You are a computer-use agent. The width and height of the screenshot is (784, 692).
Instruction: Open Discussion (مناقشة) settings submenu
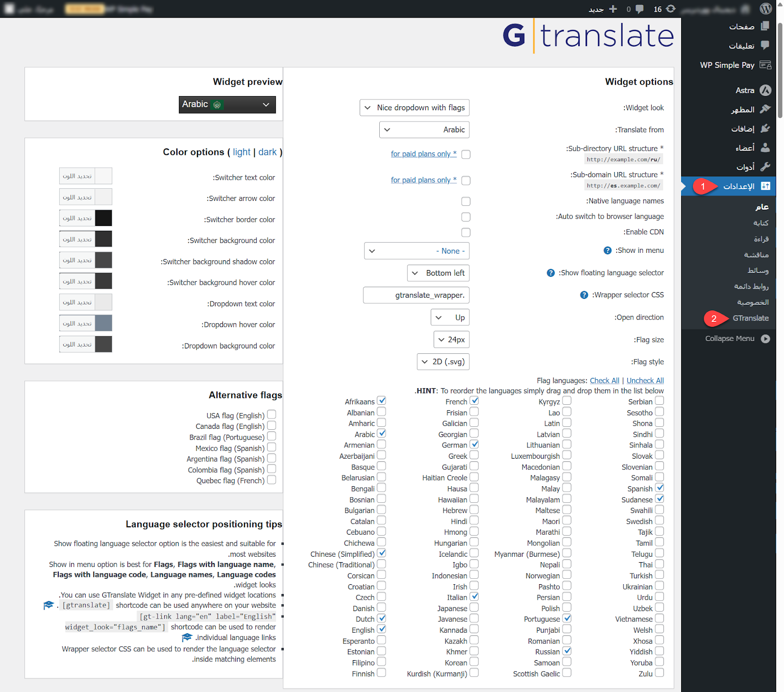click(x=757, y=255)
